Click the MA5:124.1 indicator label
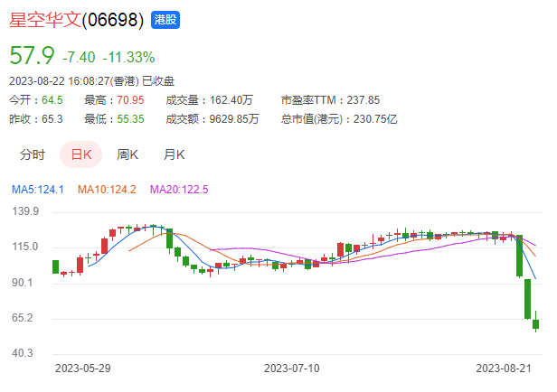This screenshot has height=392, width=557. pos(38,190)
